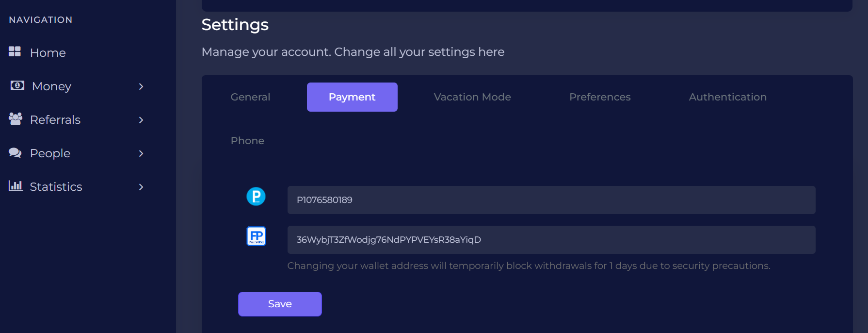
Task: Go to the Preferences tab
Action: tap(600, 97)
